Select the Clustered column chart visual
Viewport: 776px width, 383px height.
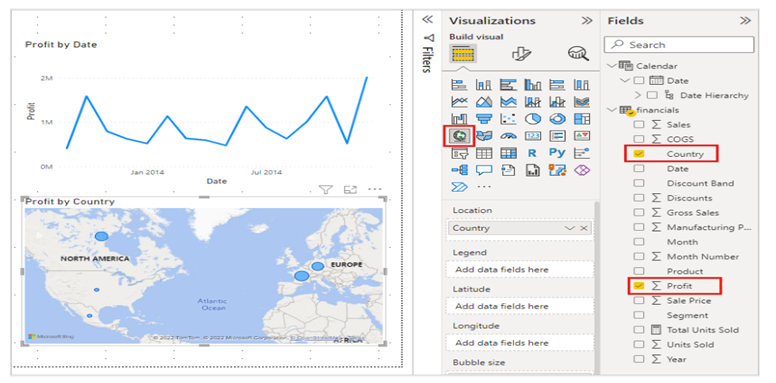point(533,85)
